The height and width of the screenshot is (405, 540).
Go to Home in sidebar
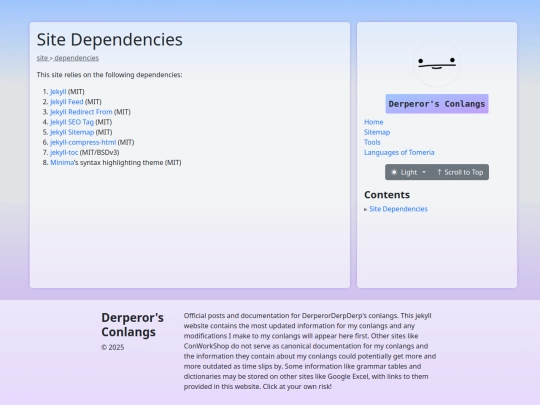pos(374,122)
